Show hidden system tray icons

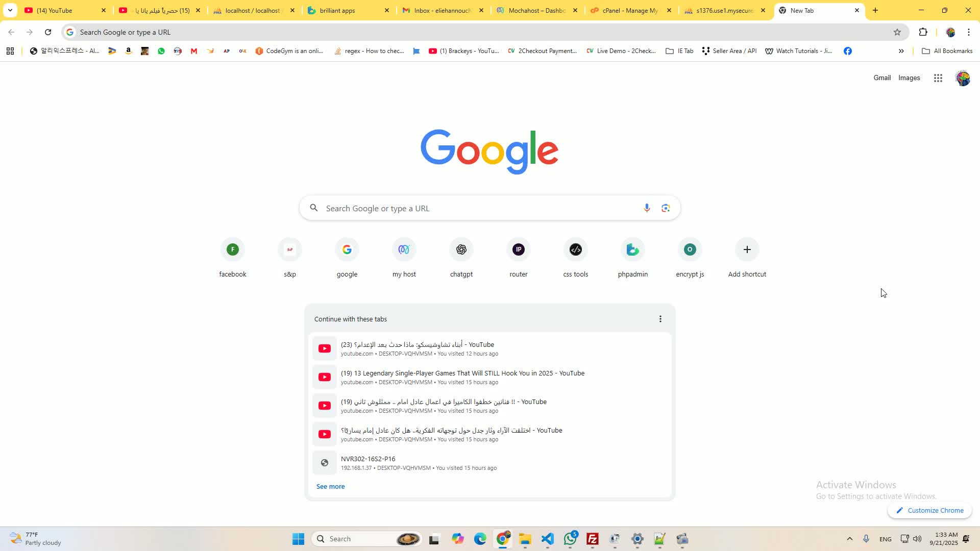850,539
